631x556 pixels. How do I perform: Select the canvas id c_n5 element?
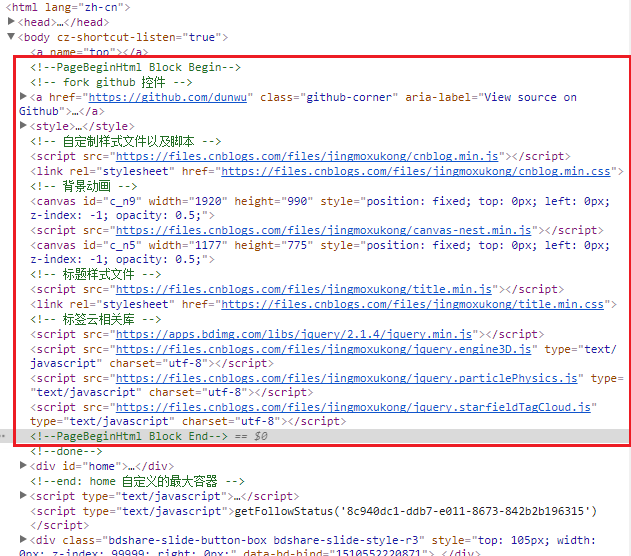(x=320, y=252)
